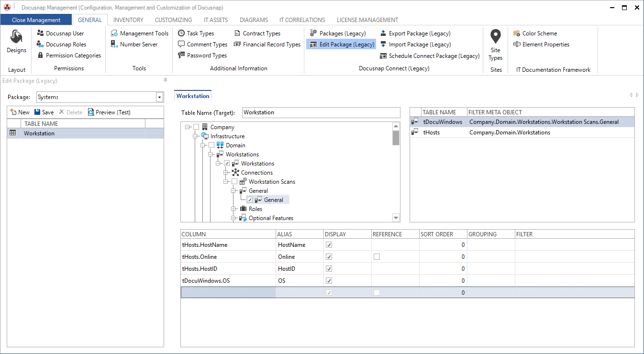The image size is (644, 354).
Task: Collapse the Company tree node
Action: click(x=188, y=127)
